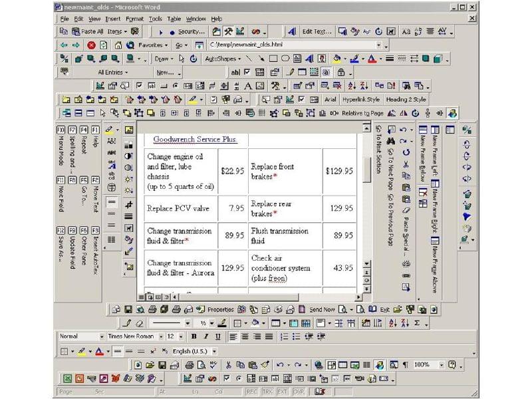Image resolution: width=532 pixels, height=399 pixels.
Task: Expand the Favorites dropdown
Action: click(x=153, y=45)
